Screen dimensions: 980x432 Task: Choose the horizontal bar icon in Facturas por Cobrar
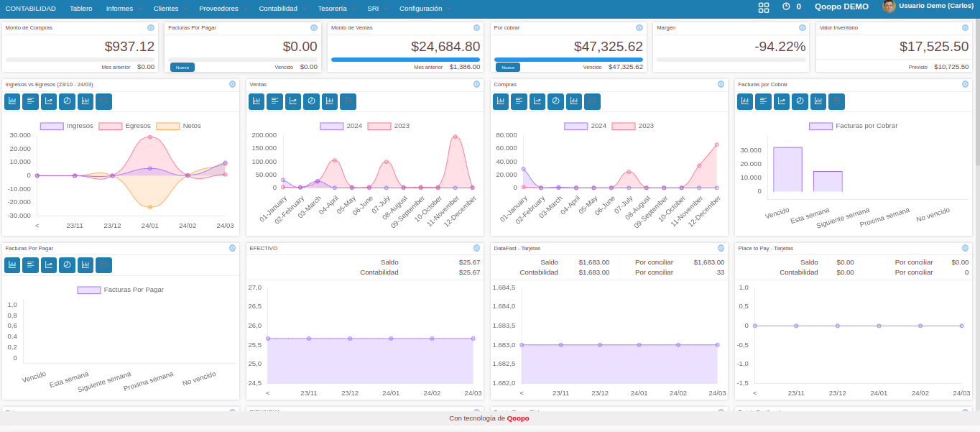pyautogui.click(x=763, y=101)
